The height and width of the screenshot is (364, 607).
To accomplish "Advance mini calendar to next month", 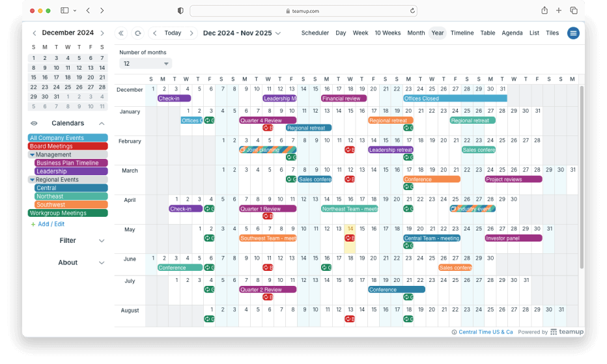I will pyautogui.click(x=102, y=33).
